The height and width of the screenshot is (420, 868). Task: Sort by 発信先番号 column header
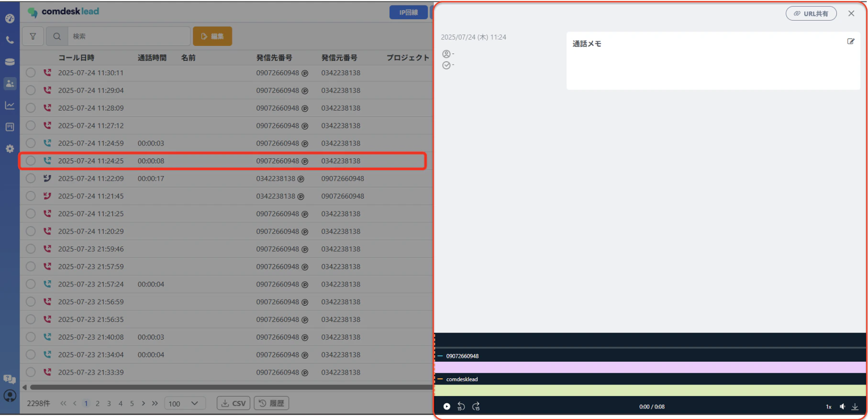(x=274, y=58)
